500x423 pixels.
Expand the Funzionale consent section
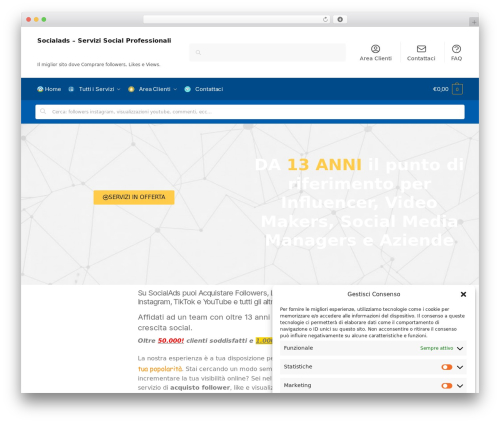click(x=460, y=348)
